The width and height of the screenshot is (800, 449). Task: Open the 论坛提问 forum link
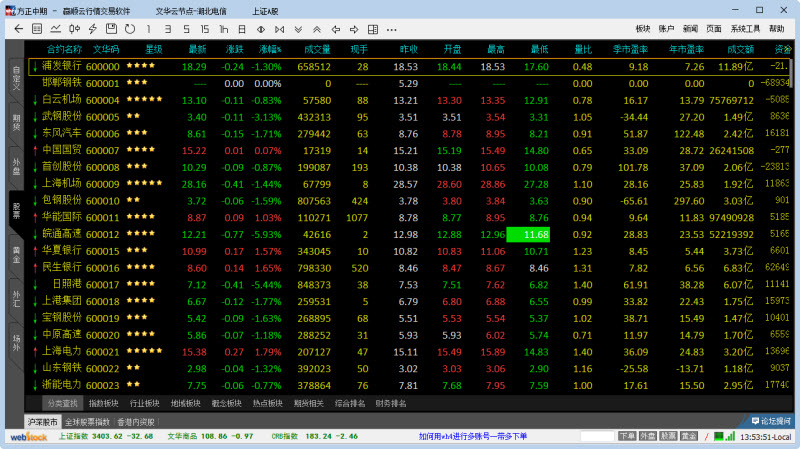(771, 421)
